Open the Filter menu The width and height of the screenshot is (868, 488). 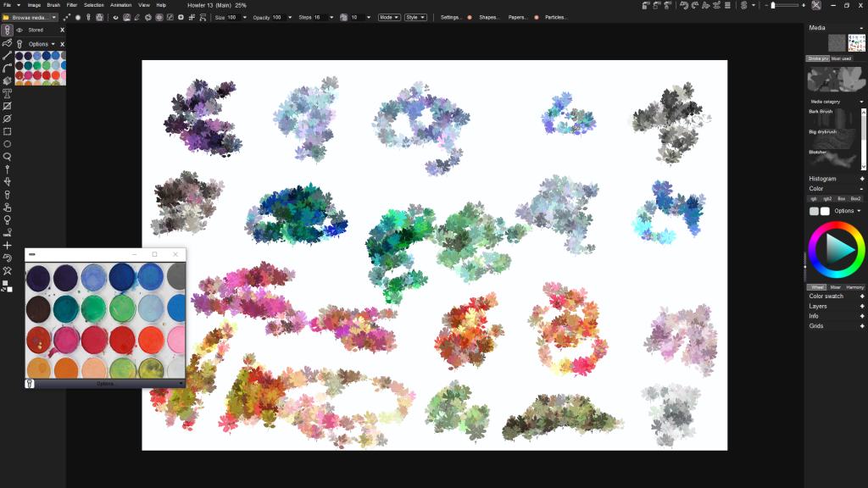(72, 5)
